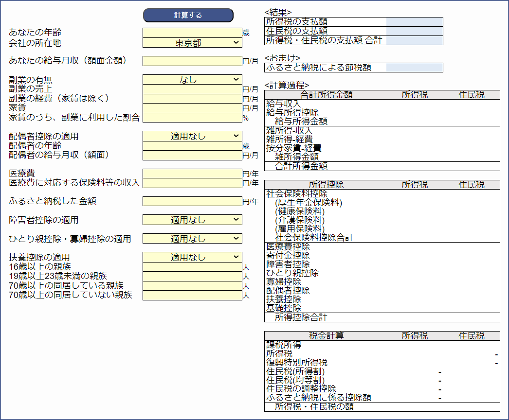
Task: Click the 税金計算 table header
Action: coord(326,336)
